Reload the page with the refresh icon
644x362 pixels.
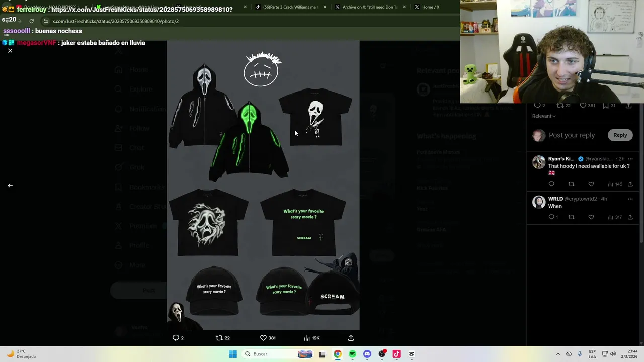pos(31,21)
